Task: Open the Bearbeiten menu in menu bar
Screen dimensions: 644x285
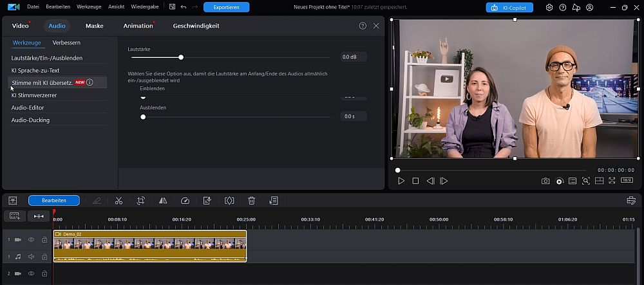Action: click(58, 7)
